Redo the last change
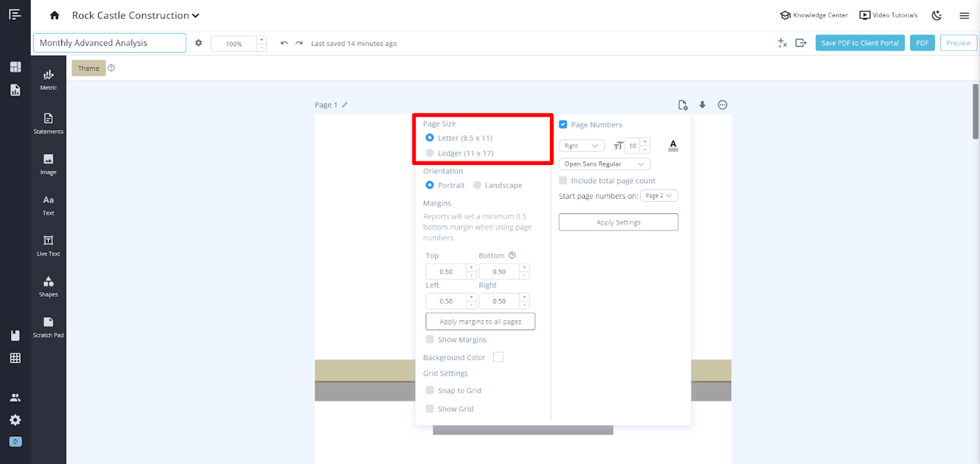 pyautogui.click(x=299, y=43)
